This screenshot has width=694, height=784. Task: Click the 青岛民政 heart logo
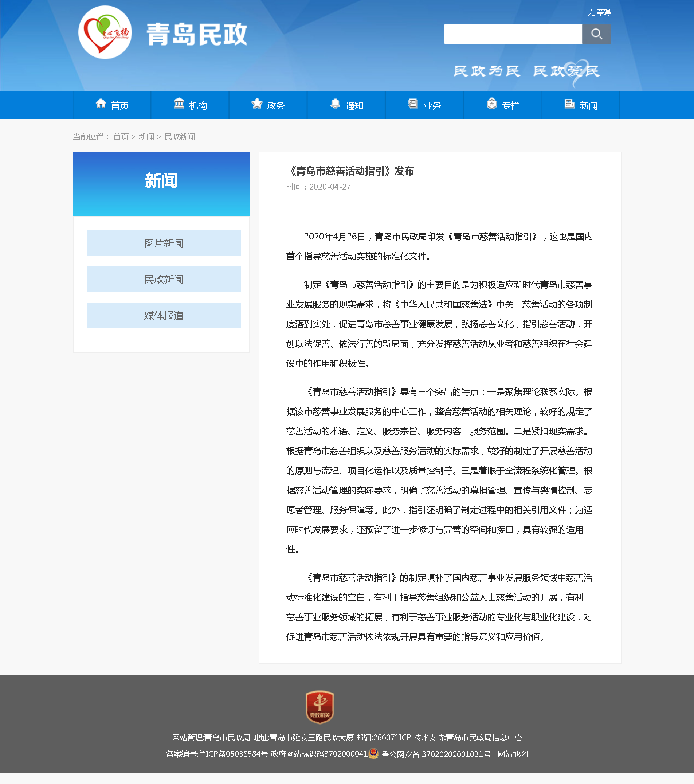[105, 32]
